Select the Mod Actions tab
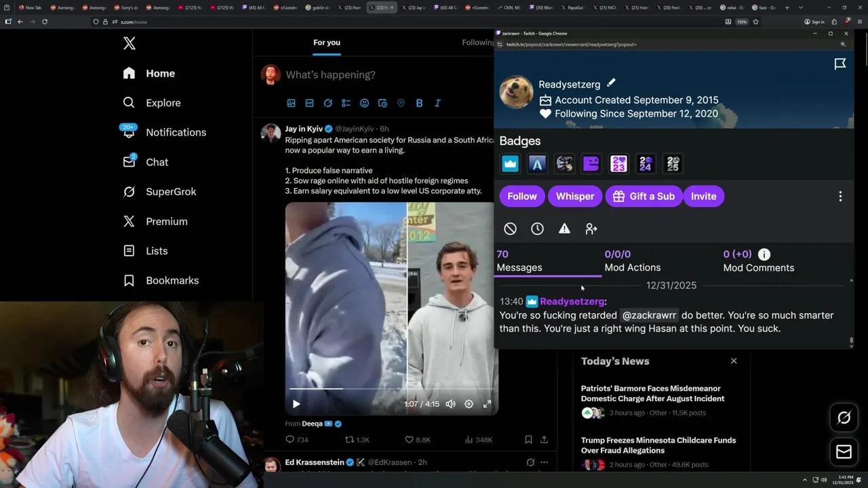This screenshot has height=488, width=868. pyautogui.click(x=633, y=261)
